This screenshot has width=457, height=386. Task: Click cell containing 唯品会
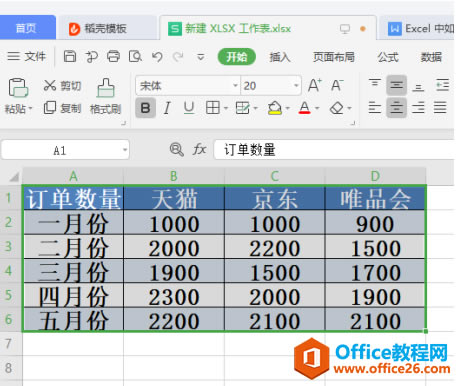coord(375,199)
